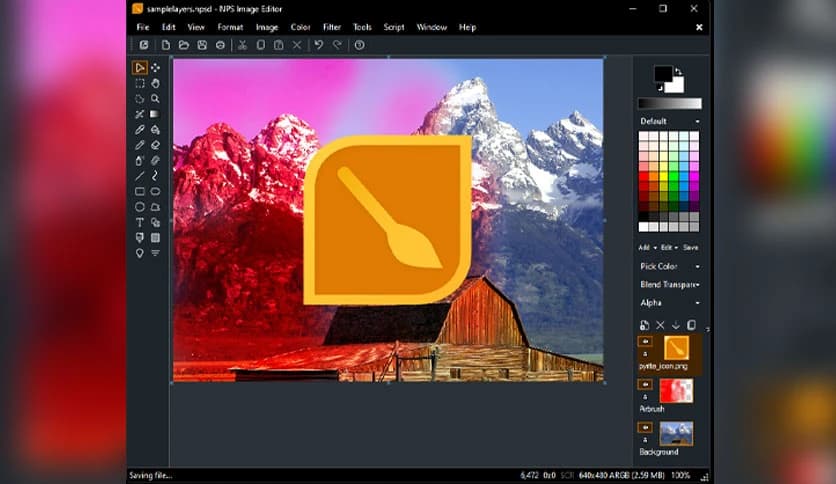836x484 pixels.
Task: Pick the bright red swatch in the palette
Action: [644, 177]
